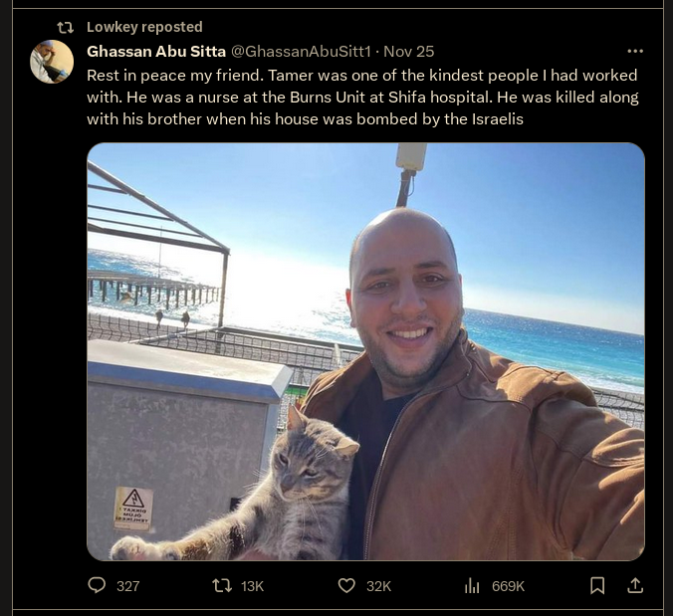Screen dimensions: 673x616
Task: Open the three-dot more options menu
Action: (635, 51)
